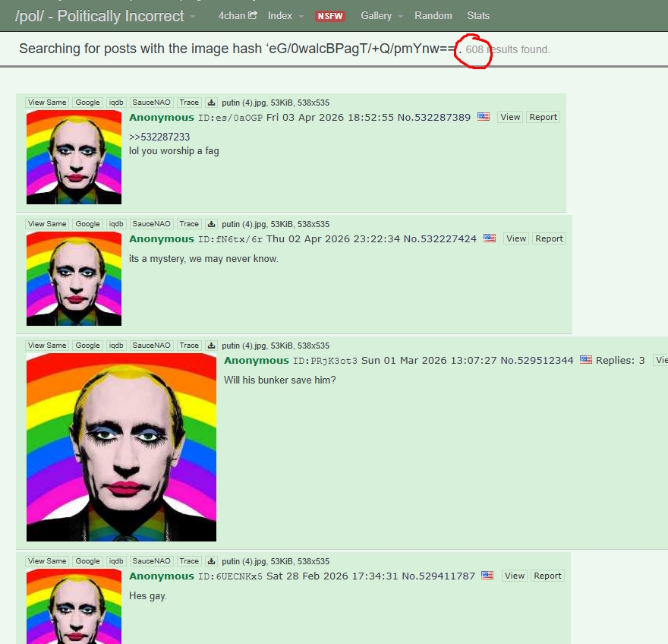This screenshot has width=668, height=644.
Task: Click 'Replies: 3' on post No.529512344
Action: (x=620, y=361)
